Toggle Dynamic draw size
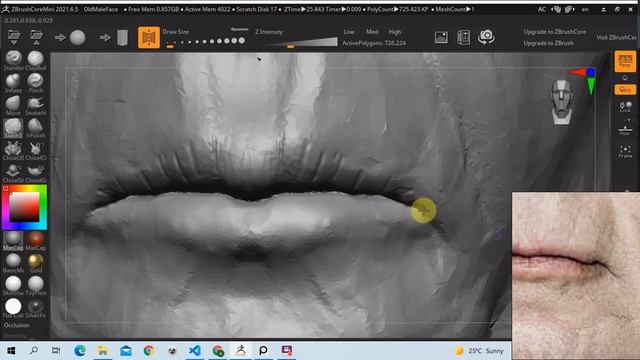640x360 pixels. click(x=240, y=29)
